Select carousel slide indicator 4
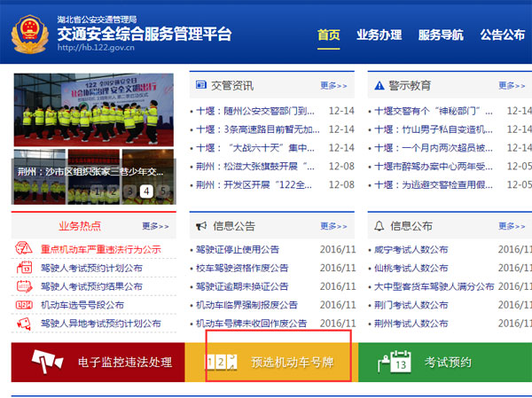This screenshot has height=398, width=532. click(146, 191)
